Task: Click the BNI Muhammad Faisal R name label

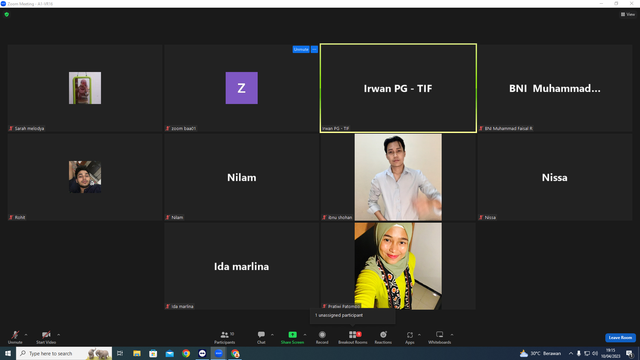Action: coord(508,128)
